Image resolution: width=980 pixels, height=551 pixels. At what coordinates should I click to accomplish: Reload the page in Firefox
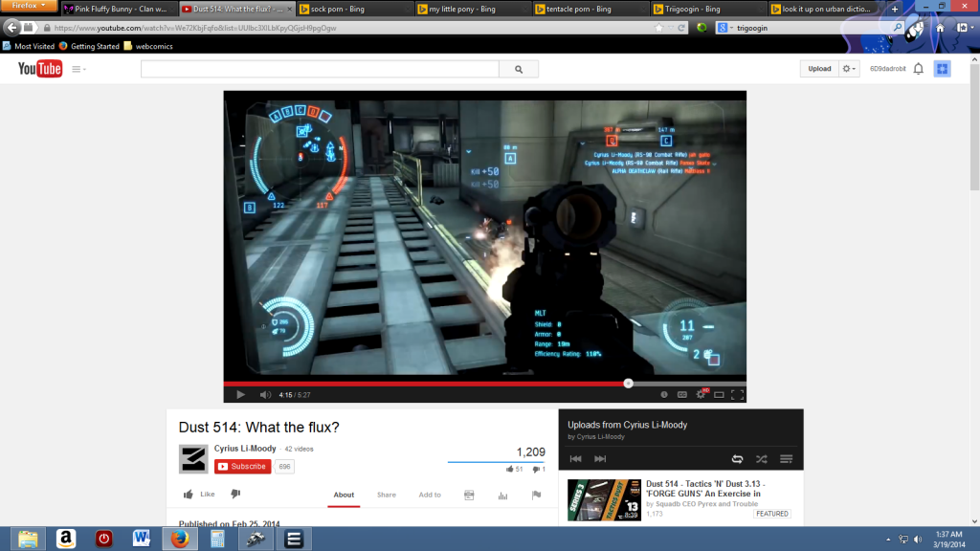[681, 28]
